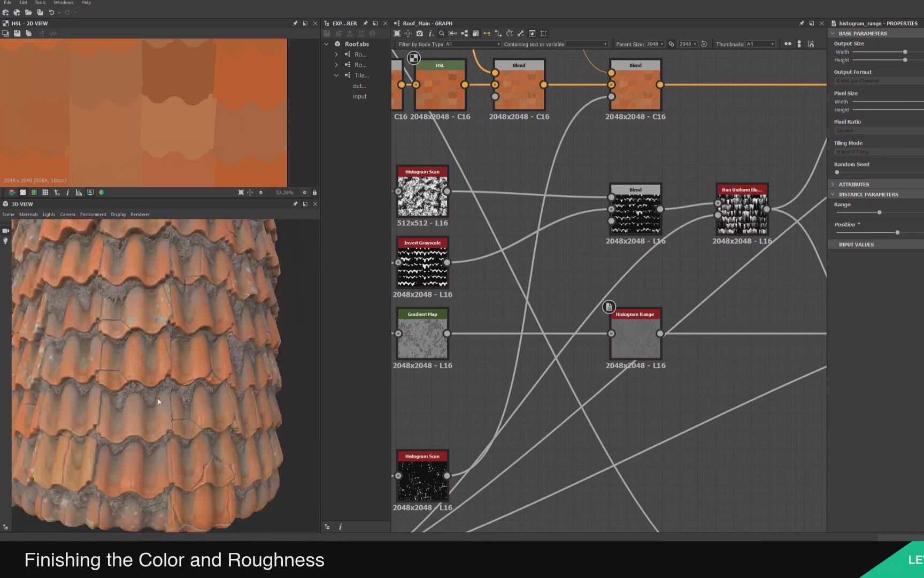Select the input item in Explorer
This screenshot has width=924, height=578.
click(x=359, y=96)
